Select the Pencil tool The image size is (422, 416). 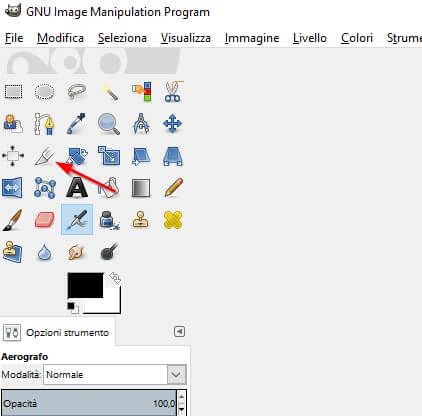click(173, 187)
